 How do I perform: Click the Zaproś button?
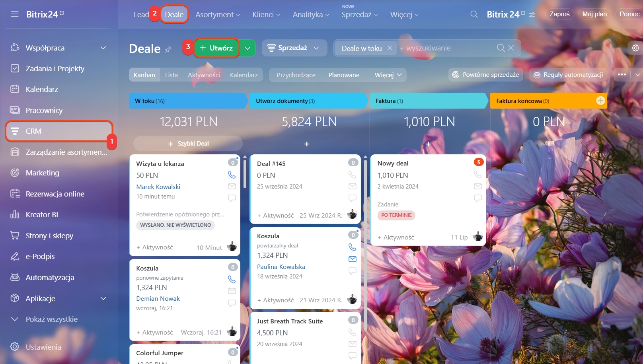(559, 14)
